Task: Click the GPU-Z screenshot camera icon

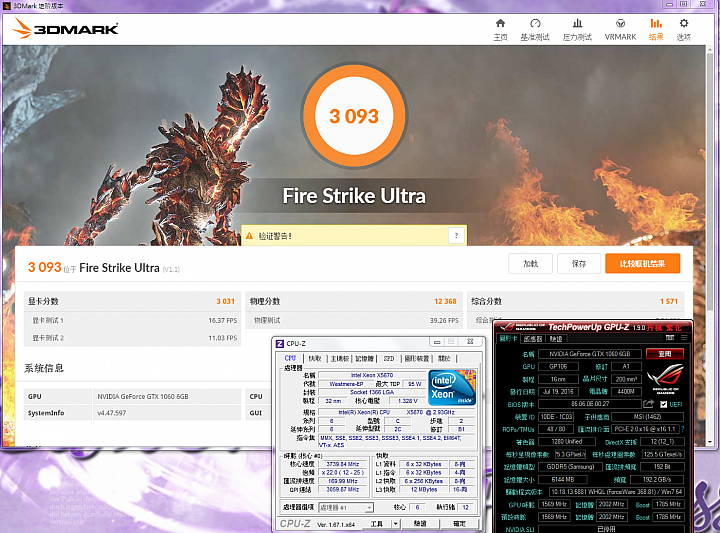Action: tap(670, 338)
